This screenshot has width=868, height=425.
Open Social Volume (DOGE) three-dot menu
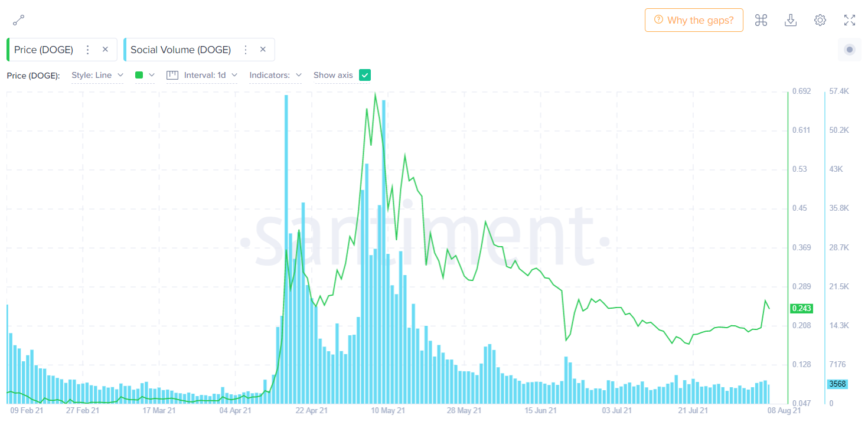click(x=246, y=50)
